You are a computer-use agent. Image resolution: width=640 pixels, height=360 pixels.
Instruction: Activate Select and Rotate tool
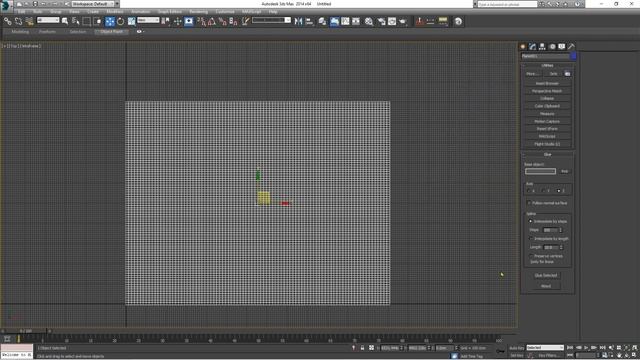click(121, 21)
